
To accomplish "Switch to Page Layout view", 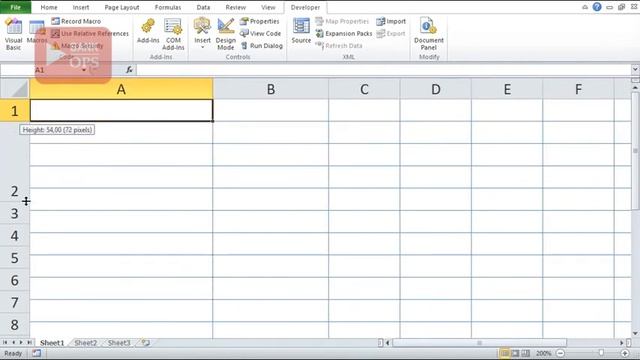I will (x=515, y=353).
